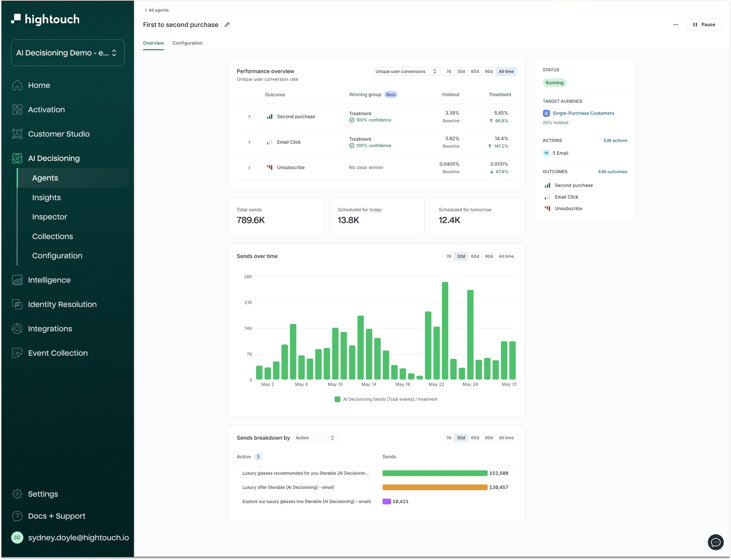Viewport: 731px width, 560px height.
Task: Click the green chart legend marker
Action: [x=337, y=399]
